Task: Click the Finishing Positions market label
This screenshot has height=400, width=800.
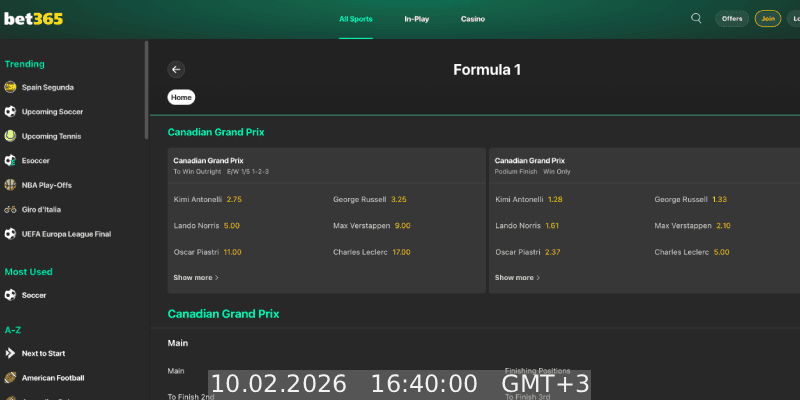Action: click(x=537, y=371)
